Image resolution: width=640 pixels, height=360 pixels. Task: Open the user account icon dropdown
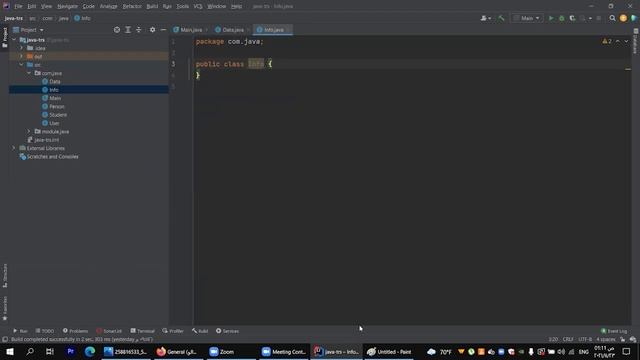click(x=485, y=18)
